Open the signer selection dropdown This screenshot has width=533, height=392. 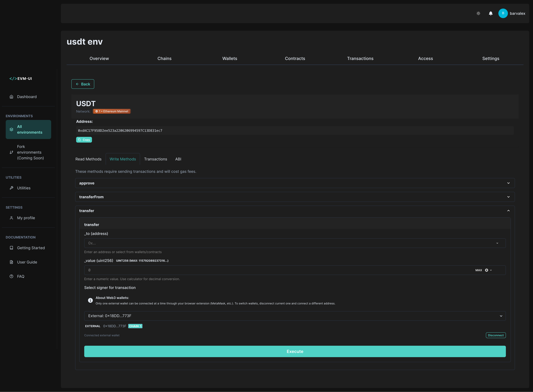click(x=295, y=316)
